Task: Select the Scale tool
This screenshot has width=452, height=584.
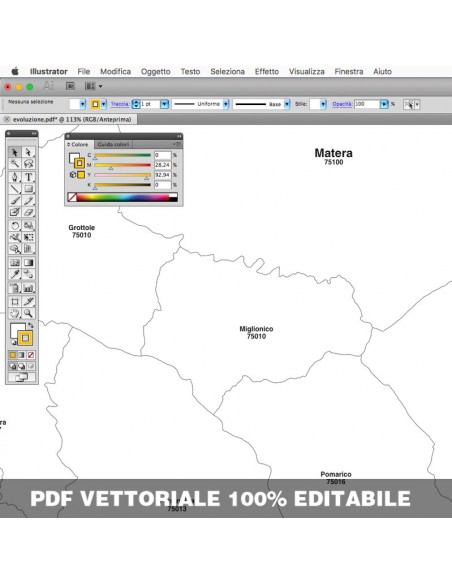Action: 28,225
